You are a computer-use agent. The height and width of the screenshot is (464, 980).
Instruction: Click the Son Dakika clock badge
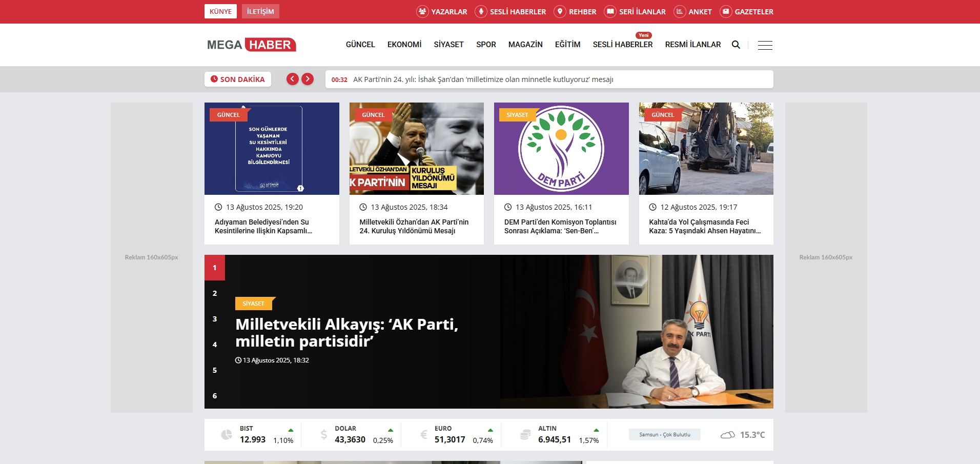click(x=238, y=79)
